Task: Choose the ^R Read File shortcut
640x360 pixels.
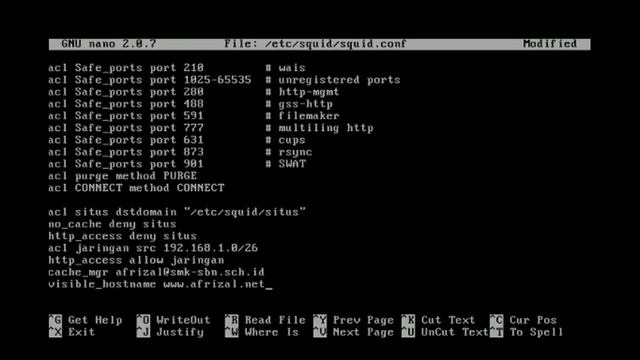Action: (265, 320)
